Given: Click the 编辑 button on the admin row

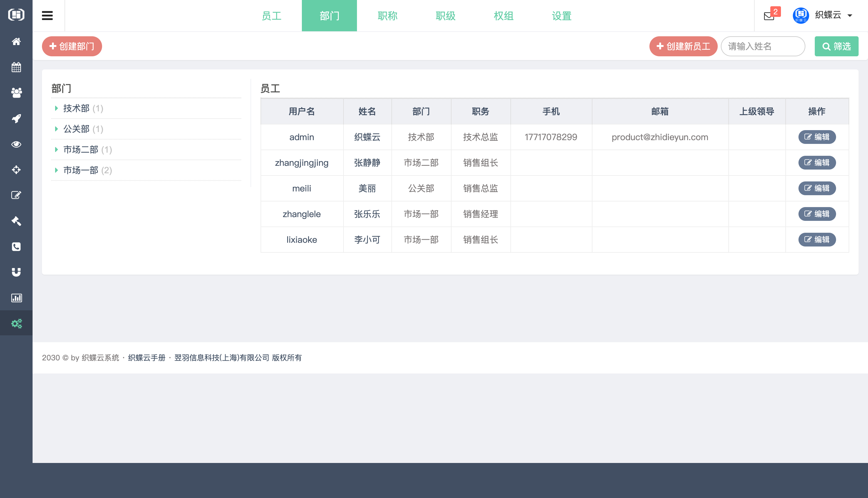Looking at the screenshot, I should point(817,137).
